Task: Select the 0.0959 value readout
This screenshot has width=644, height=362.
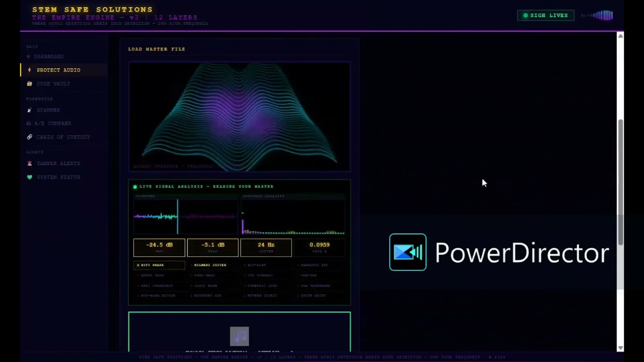Action: 320,247
